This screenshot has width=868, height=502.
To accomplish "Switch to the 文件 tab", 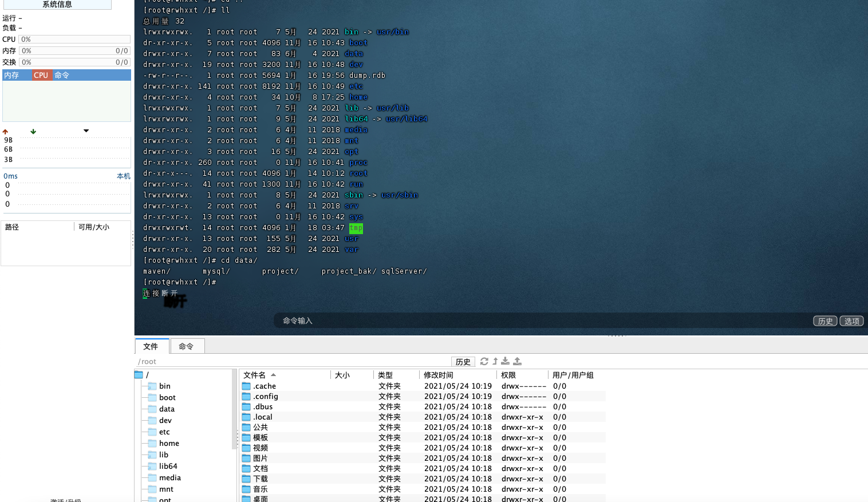I will click(x=152, y=346).
